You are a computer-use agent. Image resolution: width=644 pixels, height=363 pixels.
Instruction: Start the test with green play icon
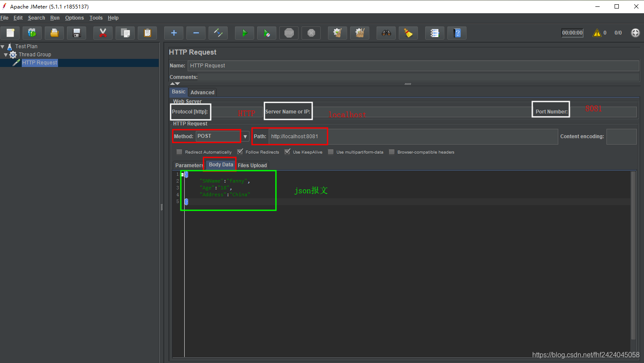pyautogui.click(x=244, y=33)
